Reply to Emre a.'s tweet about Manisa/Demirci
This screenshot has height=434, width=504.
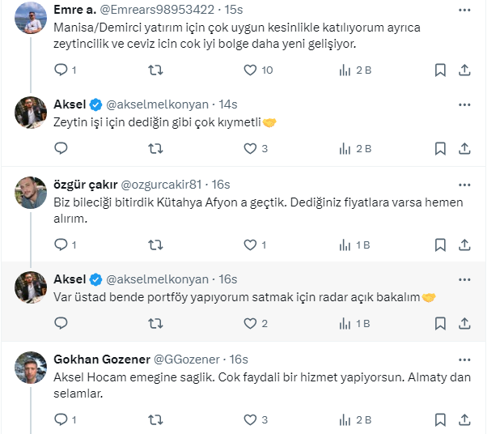pos(61,70)
